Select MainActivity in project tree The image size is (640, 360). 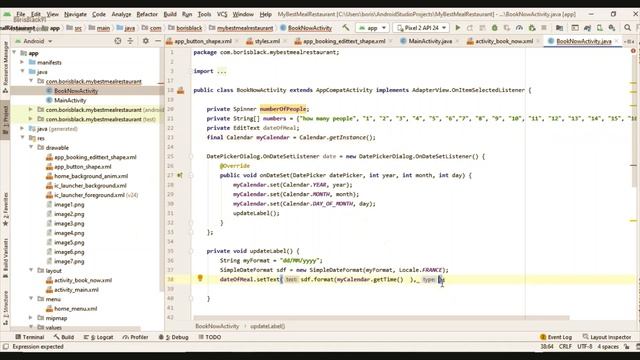[70, 100]
